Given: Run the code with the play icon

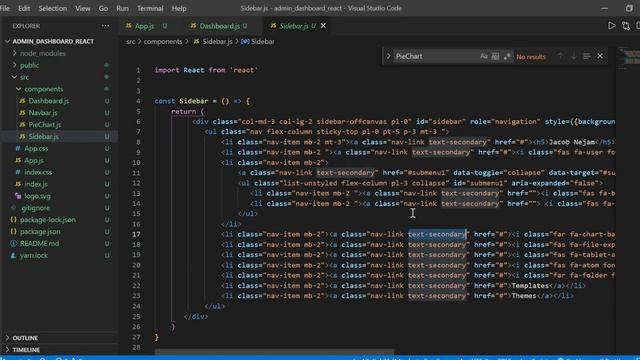Looking at the screenshot, I should pyautogui.click(x=611, y=26).
